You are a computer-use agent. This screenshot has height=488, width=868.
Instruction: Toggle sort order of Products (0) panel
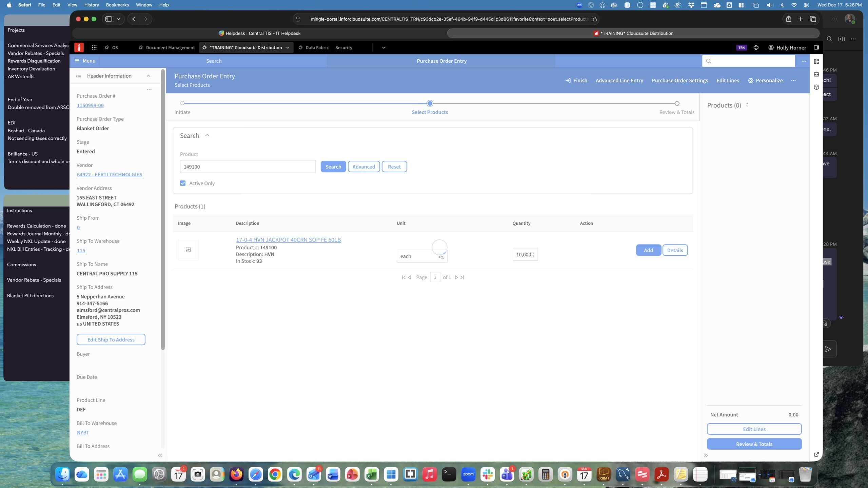(747, 105)
